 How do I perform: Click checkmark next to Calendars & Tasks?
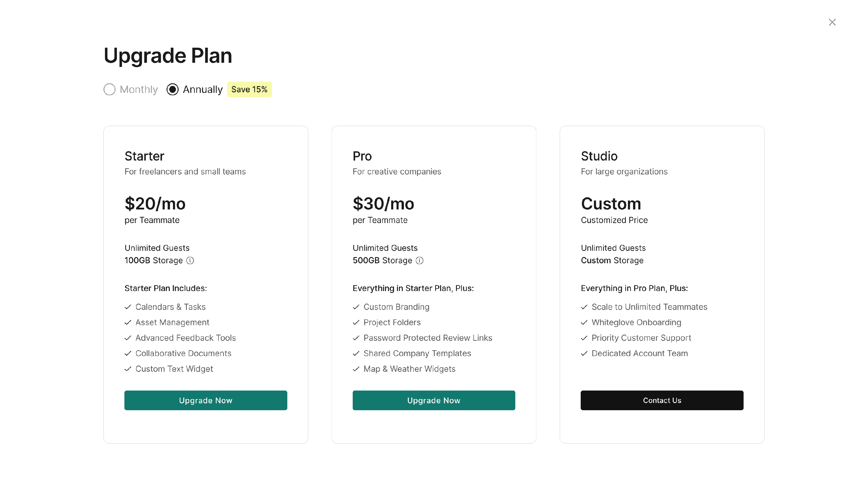point(128,307)
